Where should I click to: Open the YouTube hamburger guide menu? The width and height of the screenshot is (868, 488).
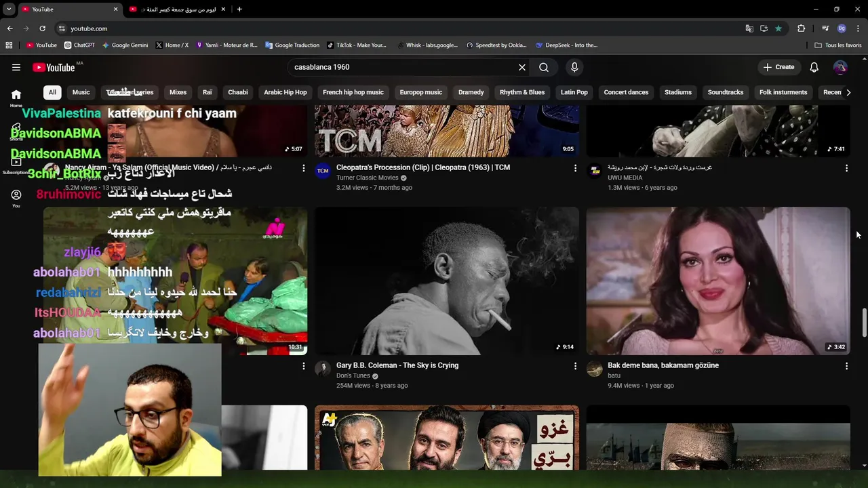tap(16, 67)
